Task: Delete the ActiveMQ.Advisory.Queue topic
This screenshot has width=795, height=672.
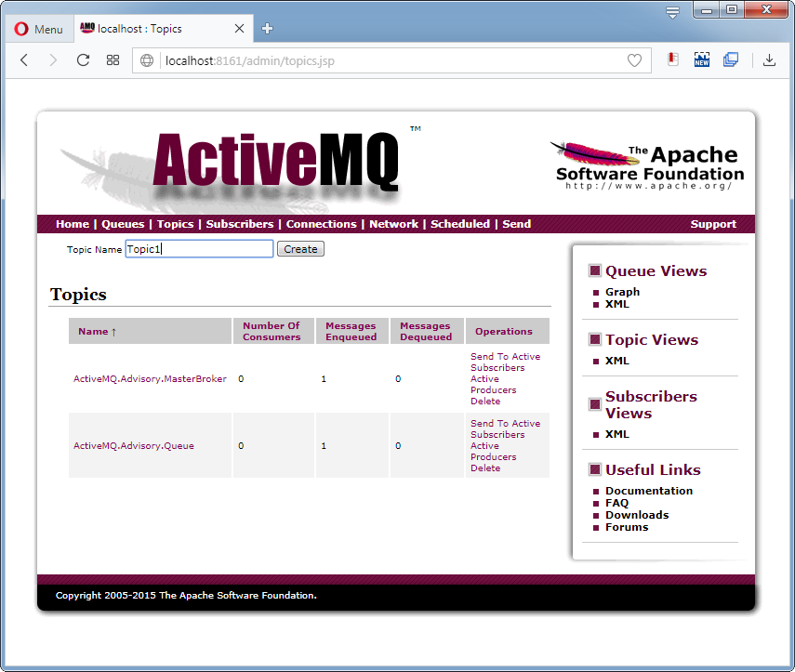Action: point(485,468)
